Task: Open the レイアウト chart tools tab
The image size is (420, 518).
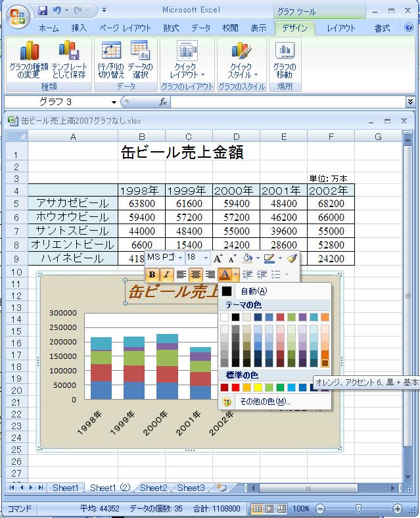Action: (340, 28)
